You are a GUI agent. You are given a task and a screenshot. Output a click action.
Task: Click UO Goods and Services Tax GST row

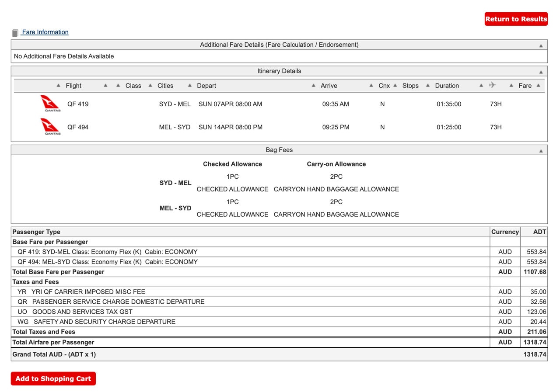[279, 312]
